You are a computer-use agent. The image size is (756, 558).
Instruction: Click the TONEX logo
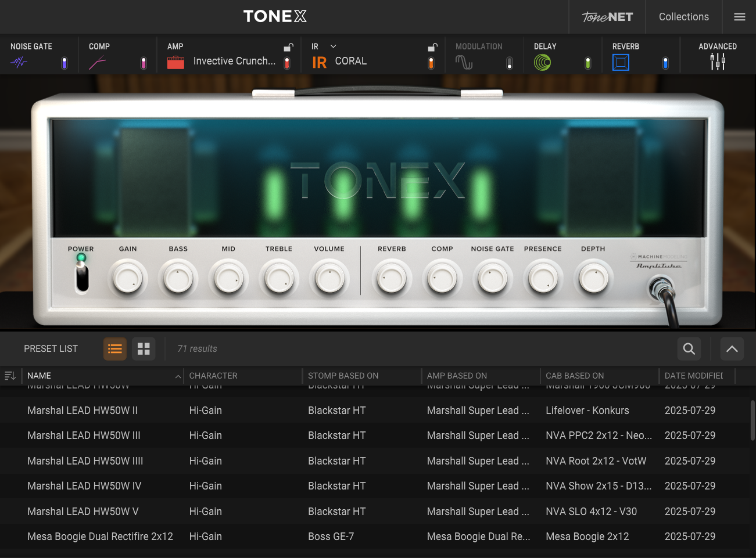click(275, 16)
